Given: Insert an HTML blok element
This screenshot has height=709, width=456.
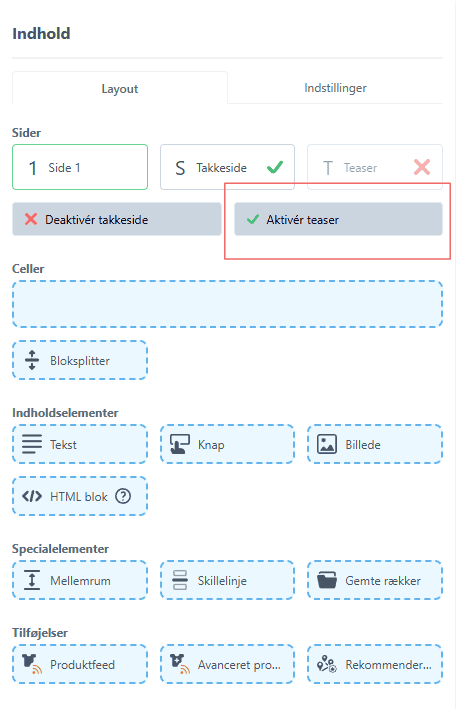Looking at the screenshot, I should [x=80, y=496].
